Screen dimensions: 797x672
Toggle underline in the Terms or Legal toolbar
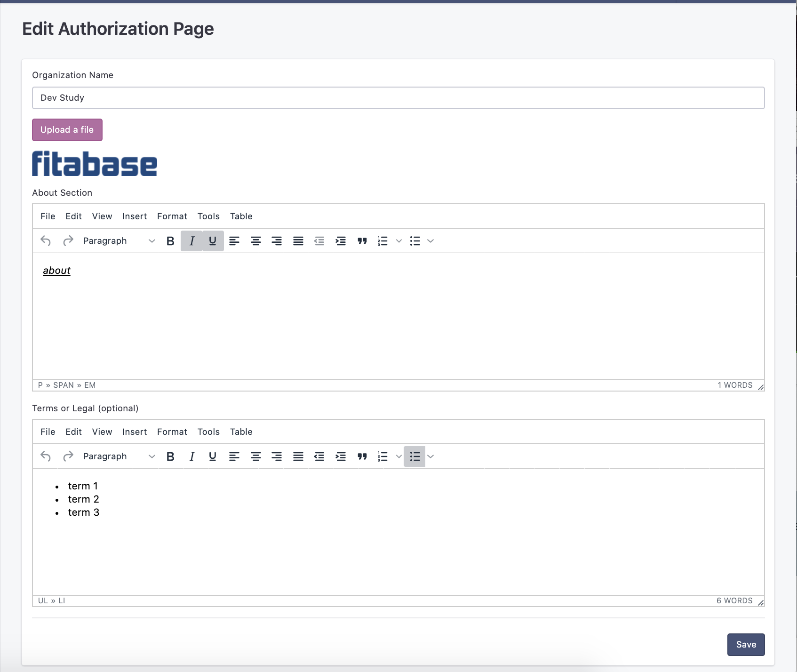tap(213, 456)
